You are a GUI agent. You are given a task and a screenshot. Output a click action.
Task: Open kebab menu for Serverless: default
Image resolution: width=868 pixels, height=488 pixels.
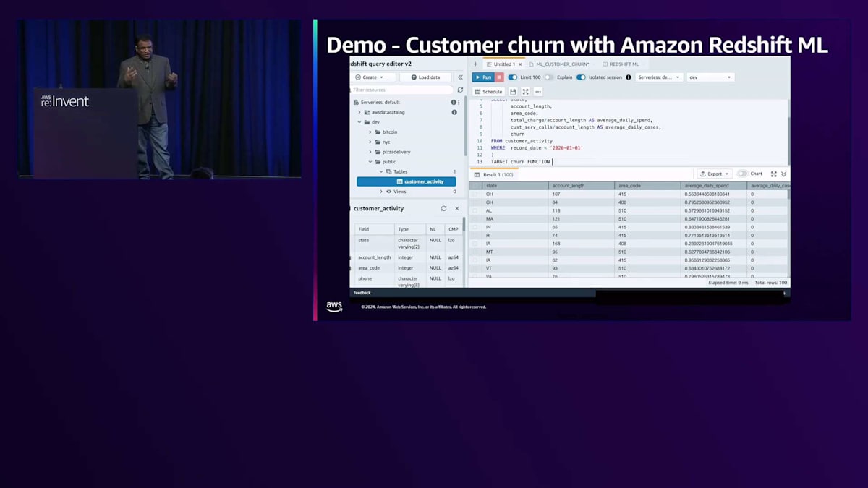click(x=459, y=103)
